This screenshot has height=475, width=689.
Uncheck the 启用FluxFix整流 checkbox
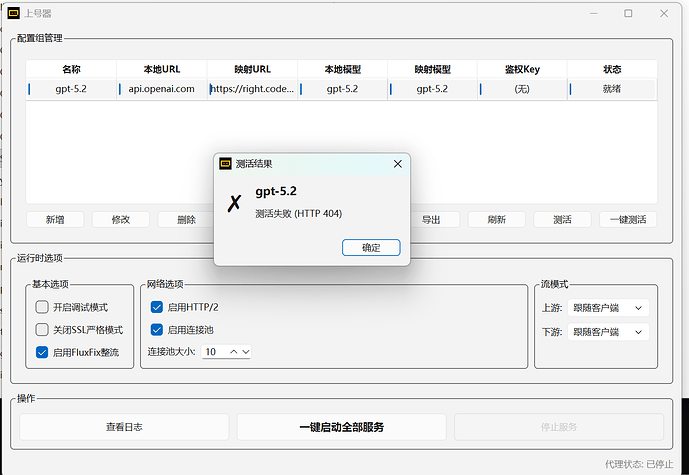[x=42, y=352]
